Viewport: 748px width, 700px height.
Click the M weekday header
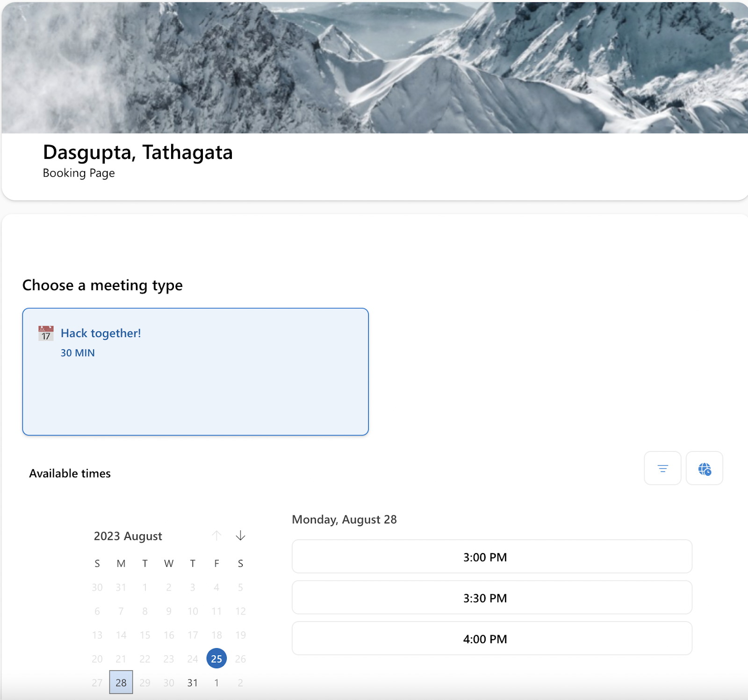(x=121, y=564)
